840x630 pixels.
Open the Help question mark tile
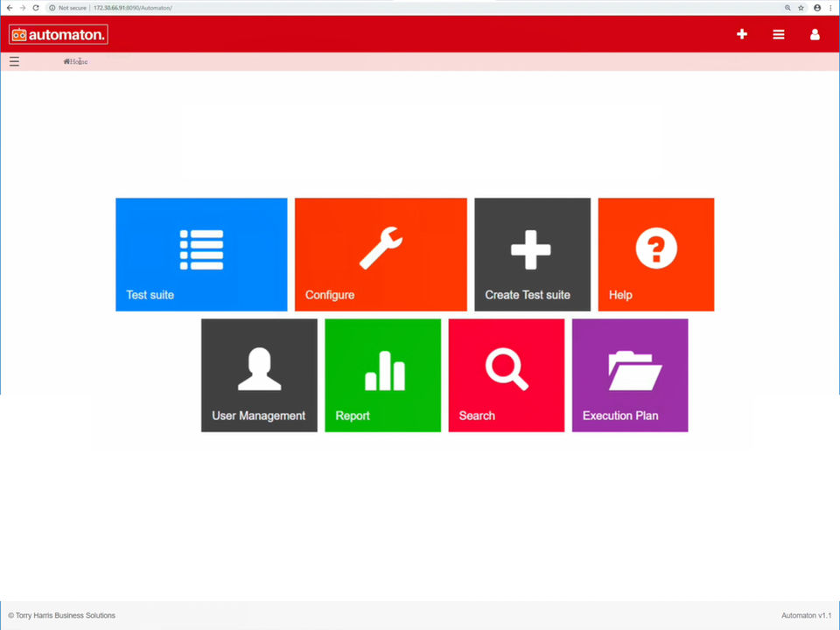click(x=656, y=255)
